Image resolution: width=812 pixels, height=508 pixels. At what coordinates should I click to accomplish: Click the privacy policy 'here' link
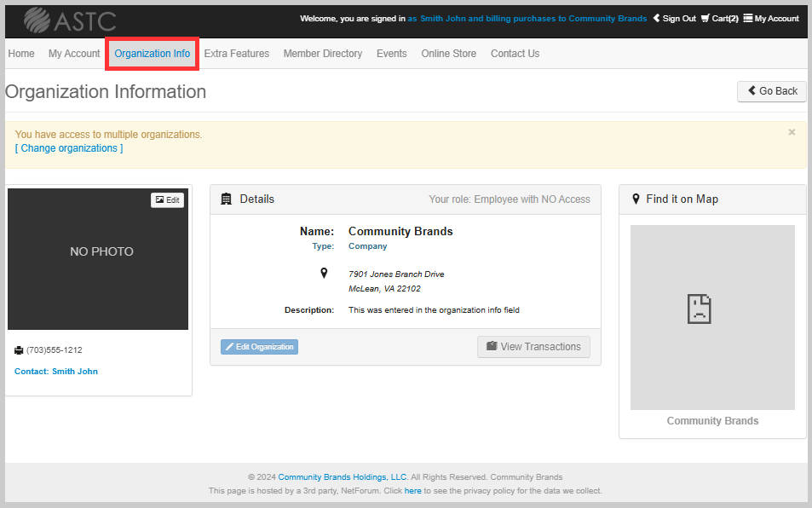(x=412, y=490)
